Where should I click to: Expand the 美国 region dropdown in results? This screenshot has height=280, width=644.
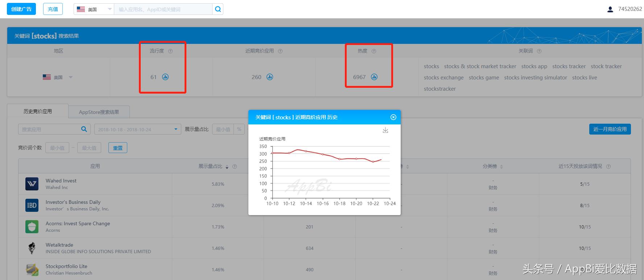point(71,77)
